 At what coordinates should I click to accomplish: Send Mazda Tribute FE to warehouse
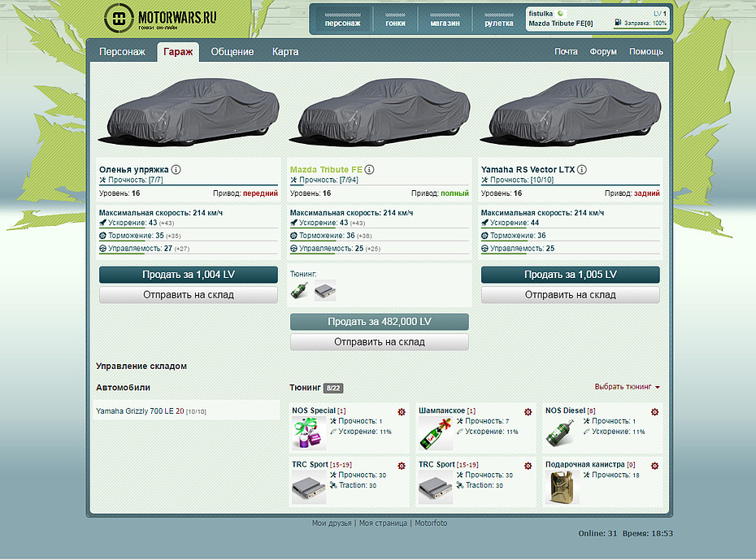pyautogui.click(x=380, y=342)
